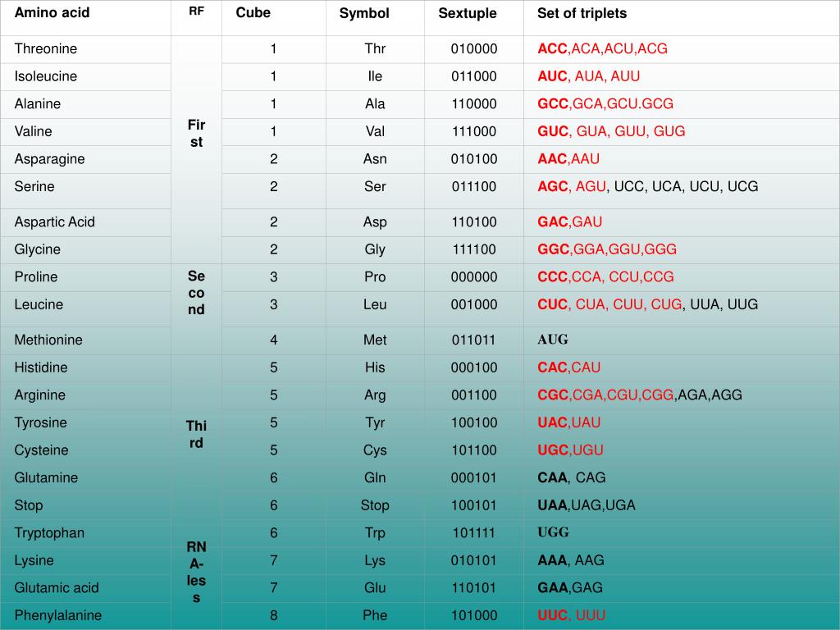Click the Arginine triplets starting with 'CGC'
The width and height of the screenshot is (840, 630).
640,395
